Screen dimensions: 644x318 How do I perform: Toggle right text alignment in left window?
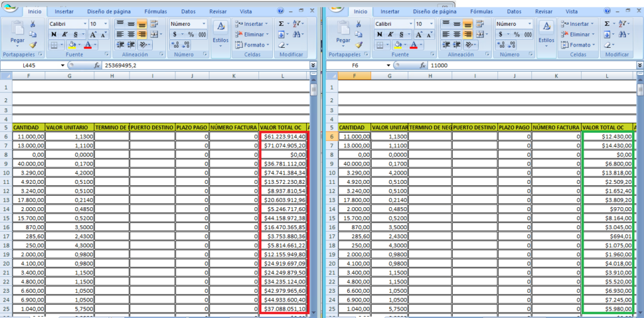(x=143, y=34)
